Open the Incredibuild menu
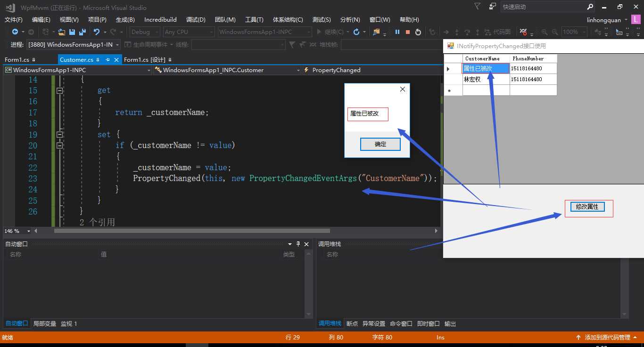The image size is (644, 347). pos(160,19)
